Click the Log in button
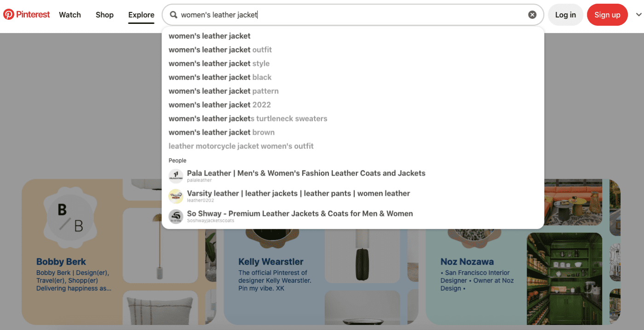 click(x=565, y=14)
